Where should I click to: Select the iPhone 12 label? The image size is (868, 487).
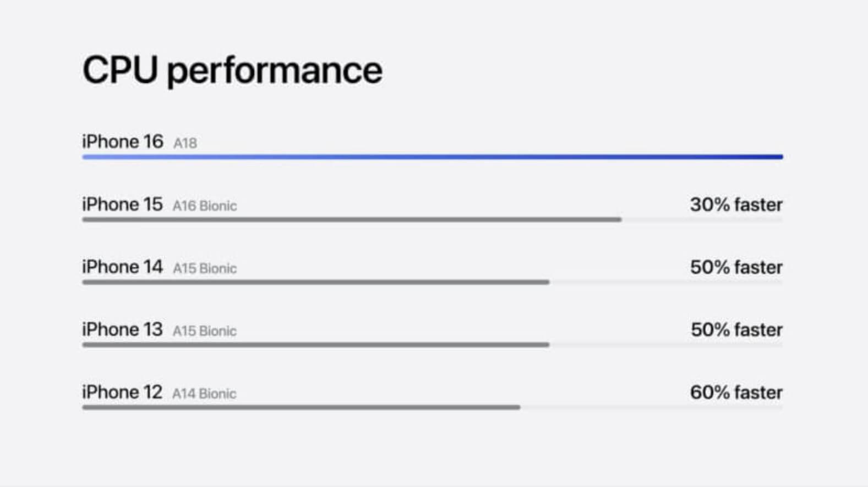pos(123,392)
